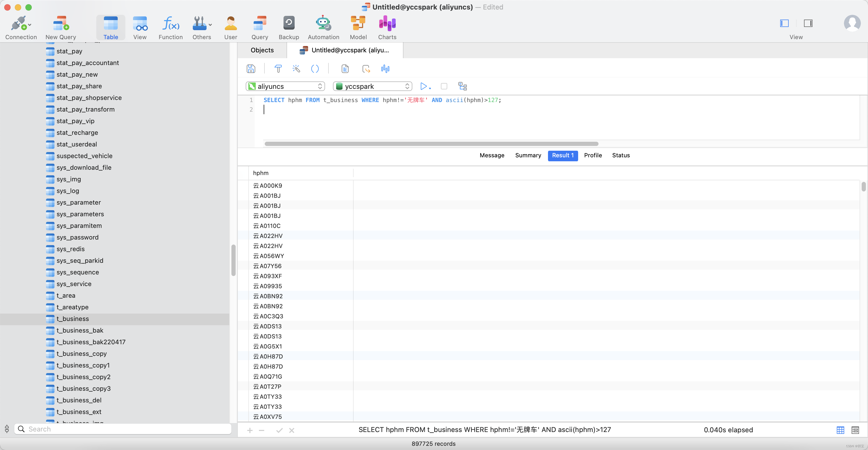
Task: Select the Untitled@yccspark query tab
Action: click(345, 50)
